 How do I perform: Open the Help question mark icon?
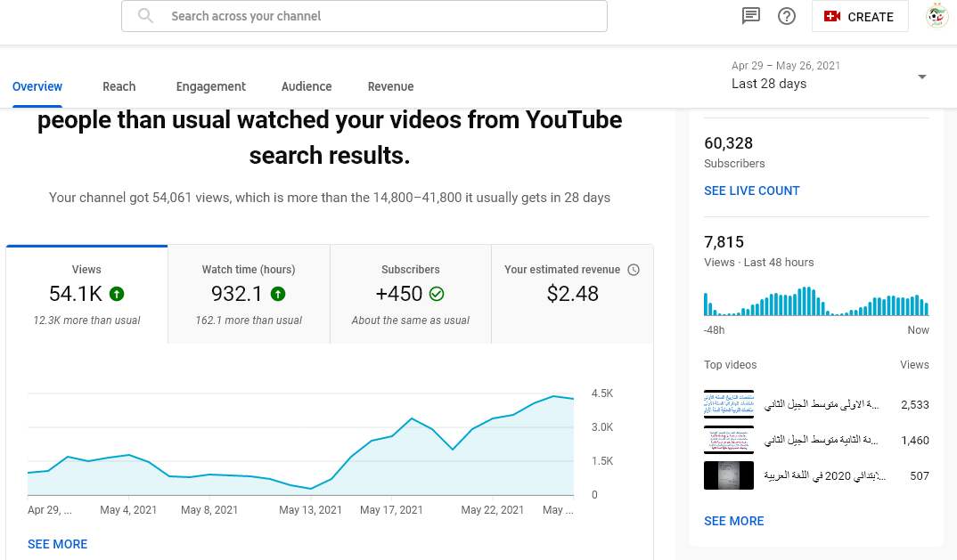click(786, 16)
